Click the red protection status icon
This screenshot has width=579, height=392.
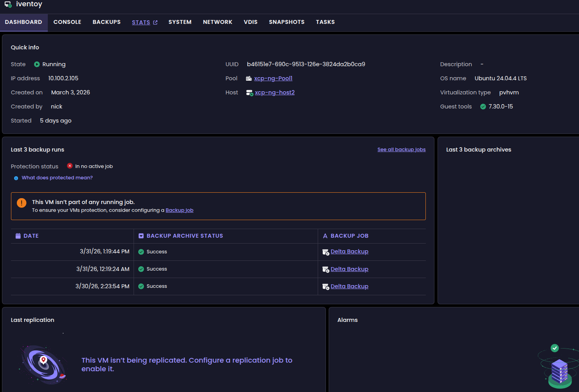(70, 166)
